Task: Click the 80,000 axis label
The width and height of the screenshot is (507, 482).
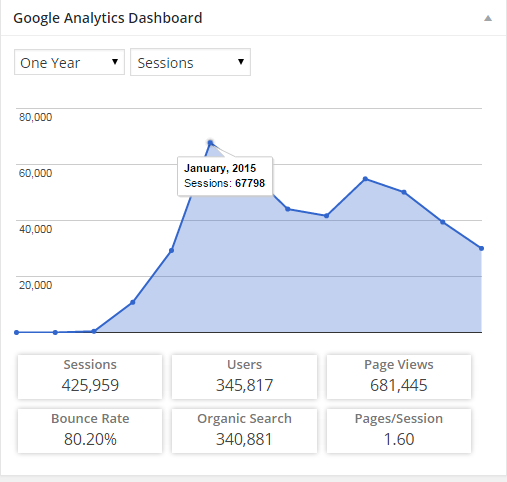Action: [35, 117]
